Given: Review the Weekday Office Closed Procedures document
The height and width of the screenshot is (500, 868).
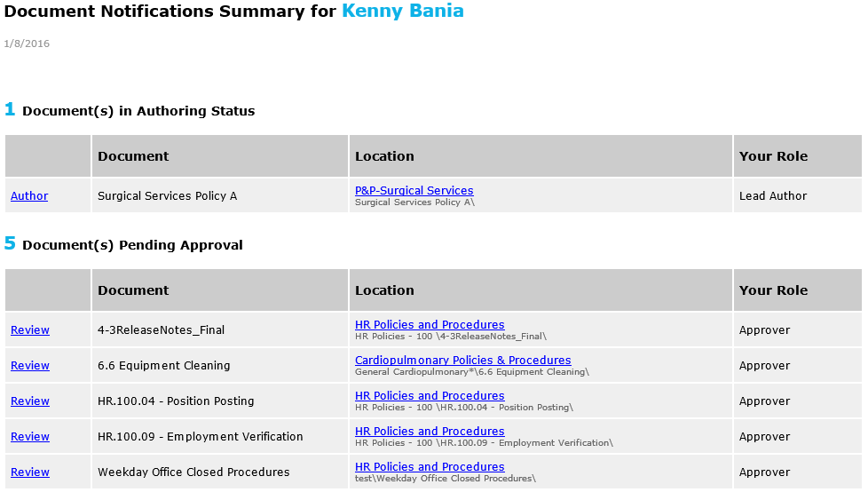Looking at the screenshot, I should [x=30, y=472].
